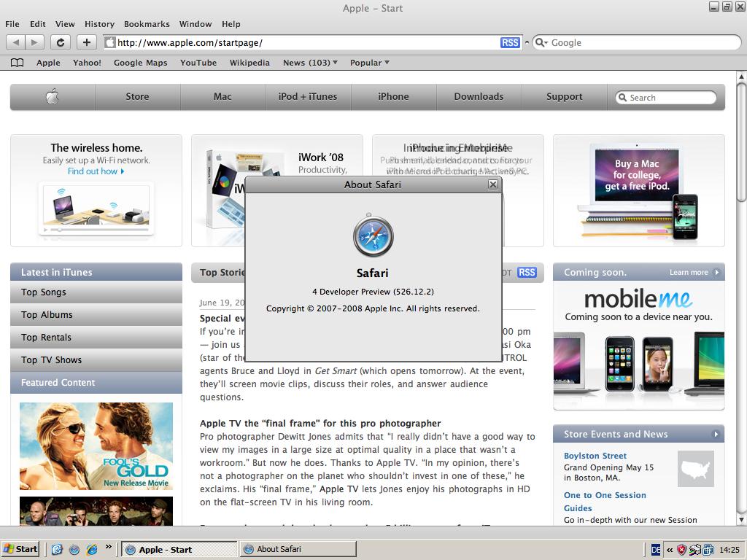Open the News (103) bookmarks dropdown
The width and height of the screenshot is (747, 560).
(310, 63)
